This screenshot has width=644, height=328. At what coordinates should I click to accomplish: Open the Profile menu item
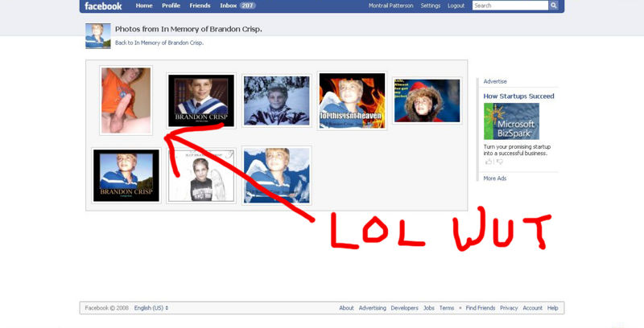[x=171, y=6]
